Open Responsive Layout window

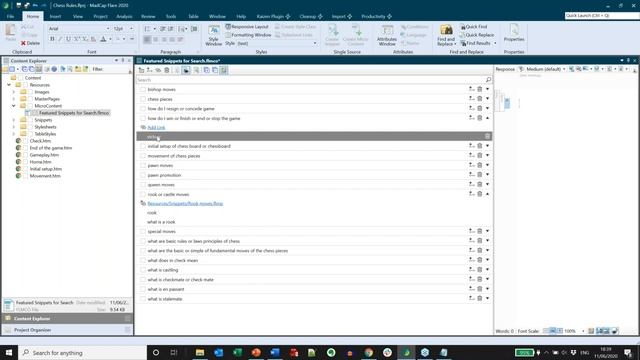click(247, 27)
